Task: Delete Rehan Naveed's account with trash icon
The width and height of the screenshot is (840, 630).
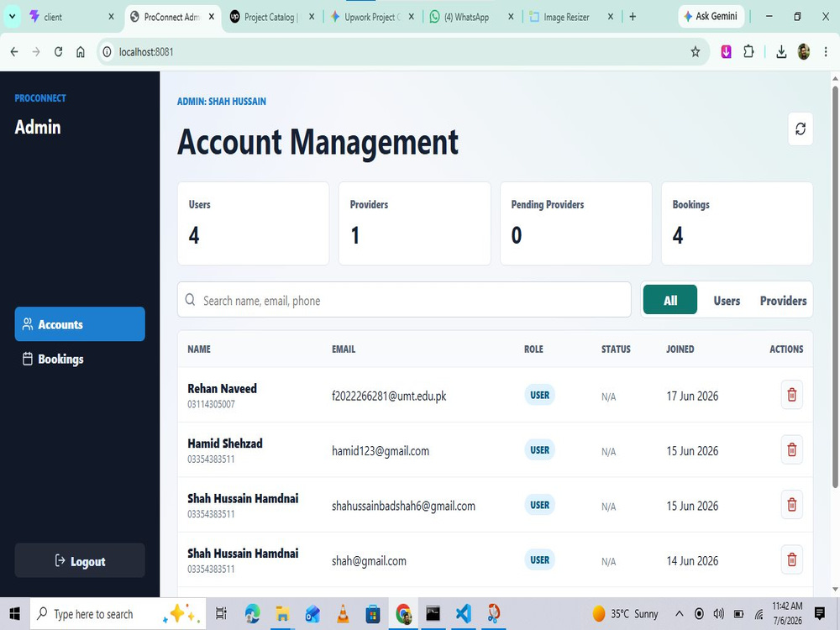Action: click(x=791, y=395)
